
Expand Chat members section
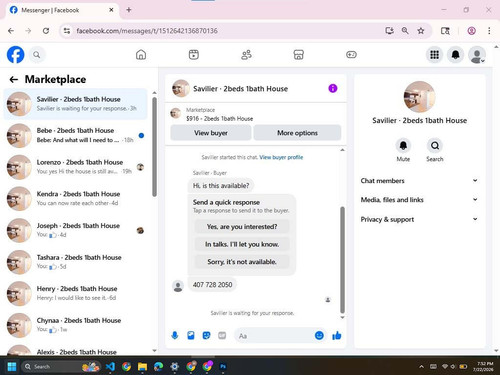click(x=419, y=181)
